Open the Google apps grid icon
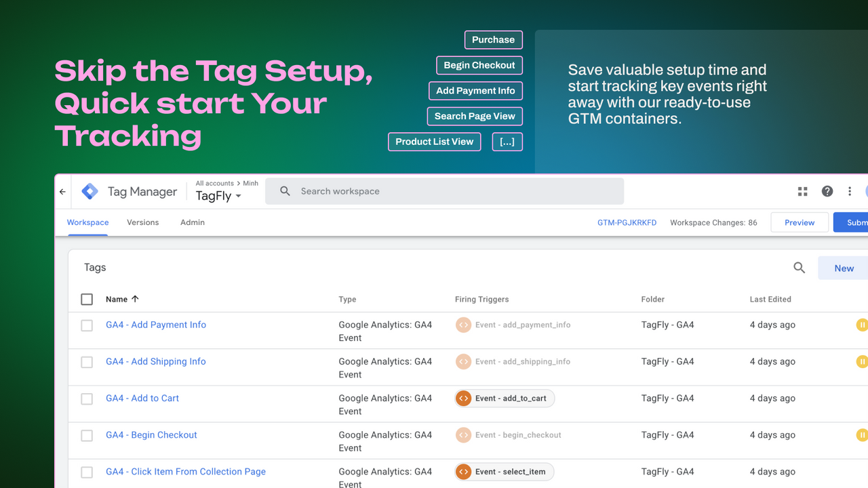Viewport: 868px width, 488px height. [x=803, y=192]
